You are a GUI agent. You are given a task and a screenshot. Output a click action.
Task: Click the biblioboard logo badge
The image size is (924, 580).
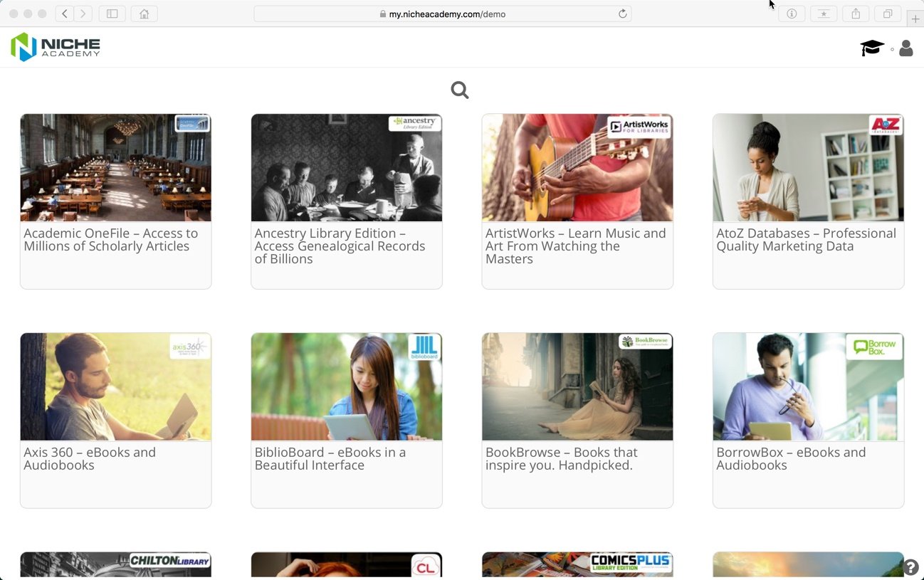(424, 347)
